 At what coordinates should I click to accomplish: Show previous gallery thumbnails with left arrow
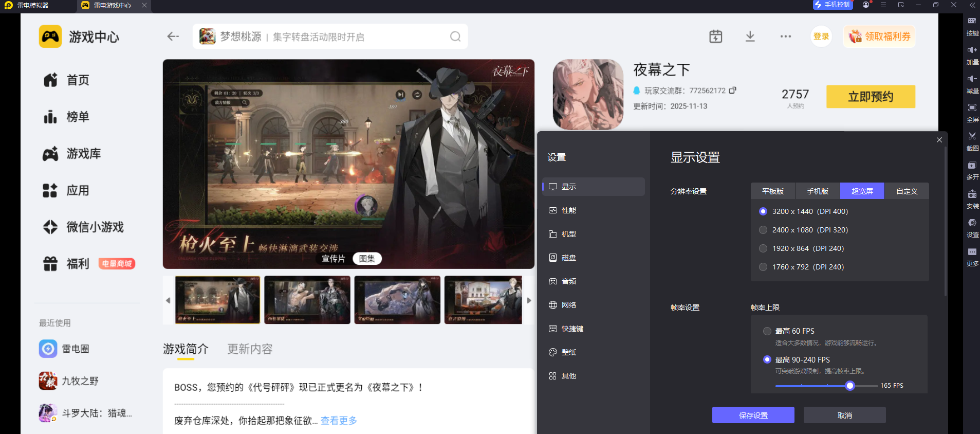point(168,300)
